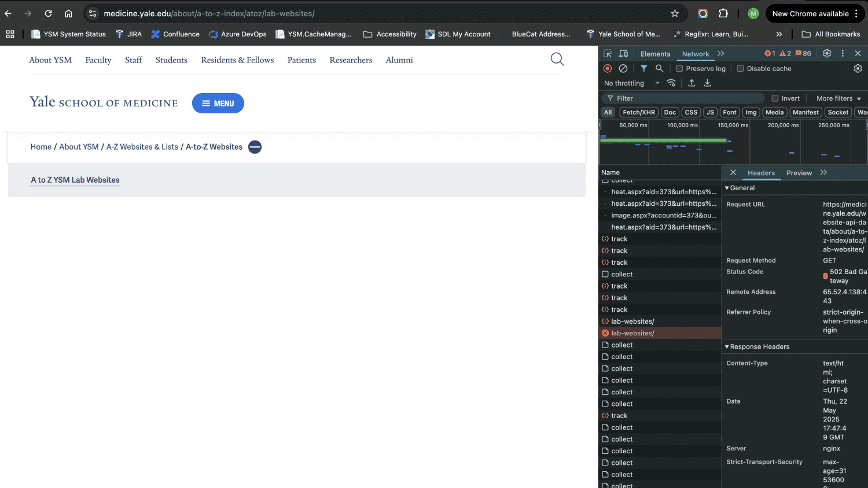Screen dimensions: 868x488
Task: Enable the Preserve log checkbox
Action: coord(679,68)
